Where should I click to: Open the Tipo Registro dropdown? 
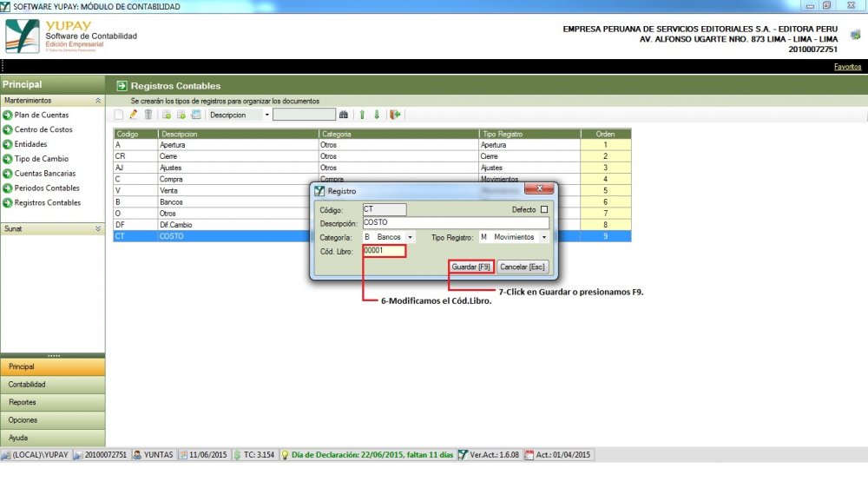[544, 237]
